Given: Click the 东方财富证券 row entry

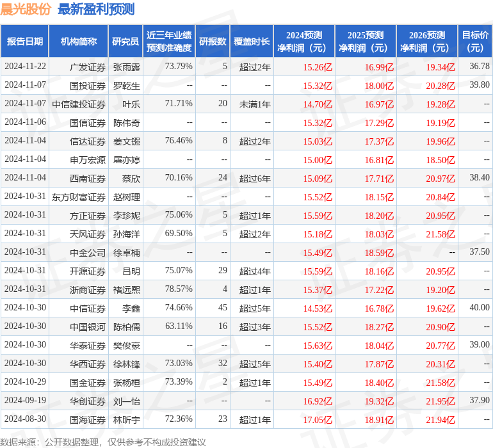Looking at the screenshot, I should pos(79,196).
